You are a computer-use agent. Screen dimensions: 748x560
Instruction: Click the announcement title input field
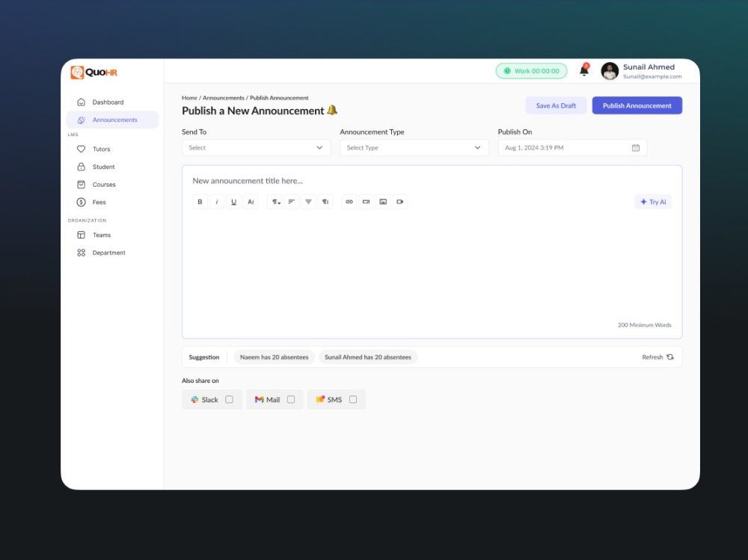(248, 181)
